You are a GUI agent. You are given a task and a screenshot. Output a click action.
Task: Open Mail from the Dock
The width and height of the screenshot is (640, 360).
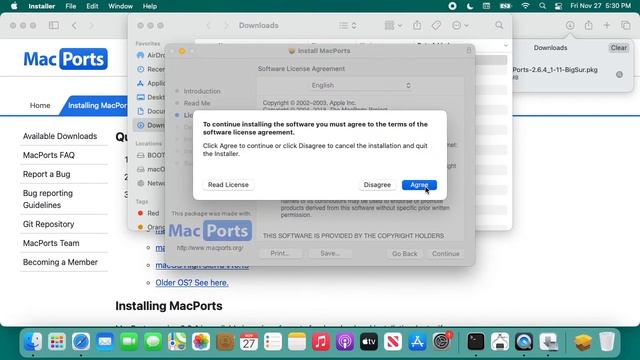[x=105, y=342]
